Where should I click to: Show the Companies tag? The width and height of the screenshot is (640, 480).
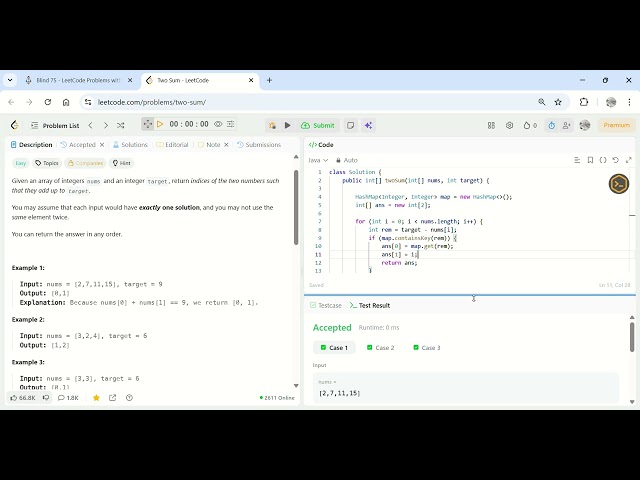(x=85, y=163)
